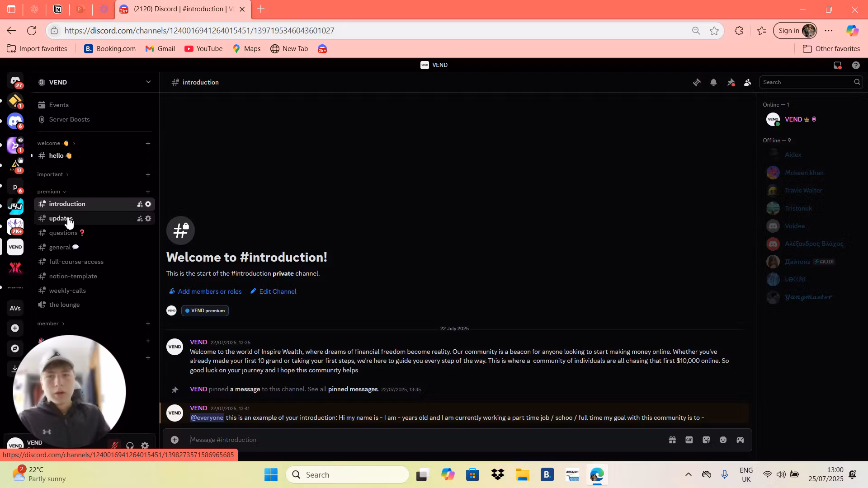This screenshot has width=868, height=488.
Task: Create channel in member category
Action: (148, 324)
